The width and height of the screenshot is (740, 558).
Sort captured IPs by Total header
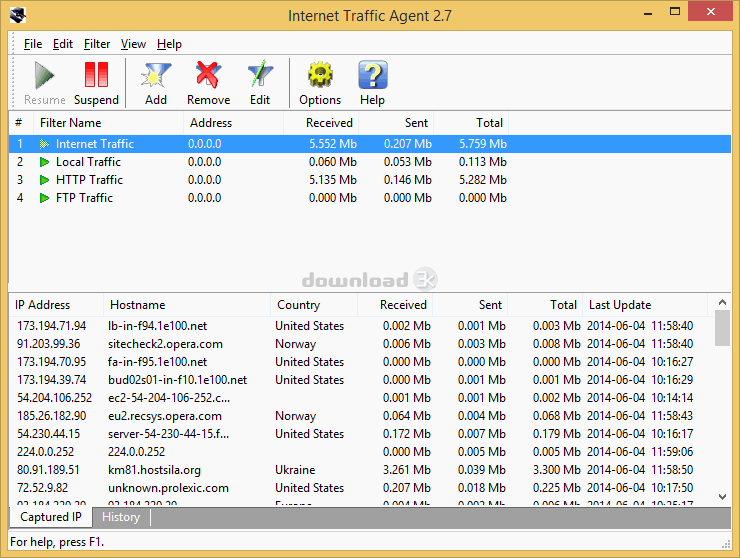click(545, 305)
